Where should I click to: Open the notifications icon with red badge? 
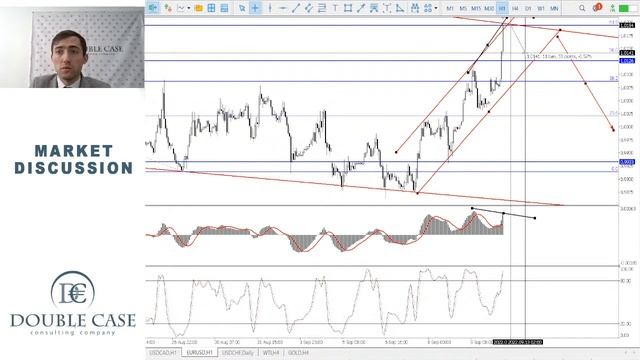[598, 7]
